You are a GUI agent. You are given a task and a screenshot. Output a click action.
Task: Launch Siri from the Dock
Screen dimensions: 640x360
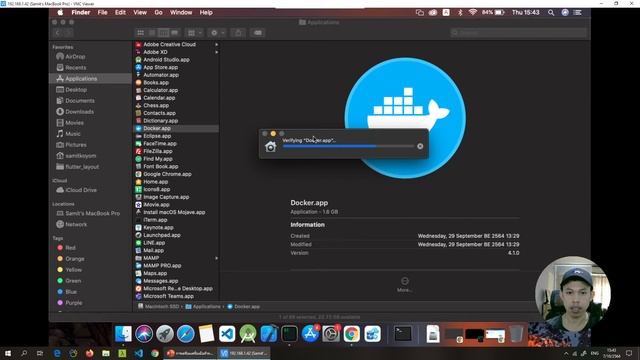click(x=144, y=334)
